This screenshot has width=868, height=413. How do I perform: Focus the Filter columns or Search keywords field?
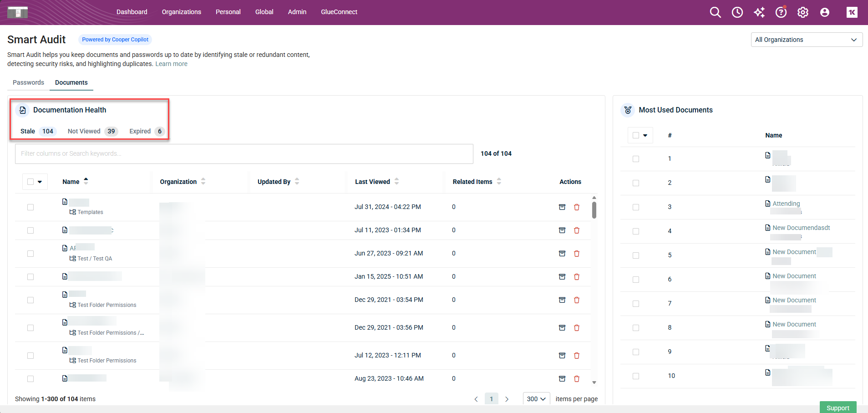tap(244, 154)
